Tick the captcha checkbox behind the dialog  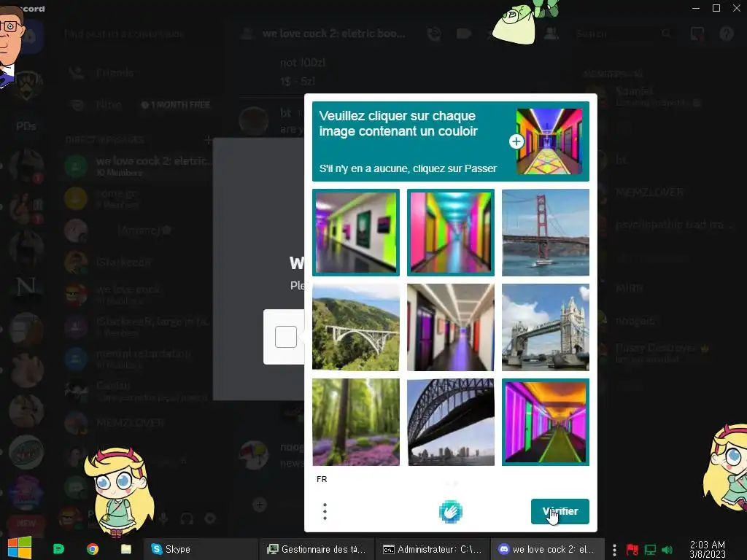click(x=286, y=337)
